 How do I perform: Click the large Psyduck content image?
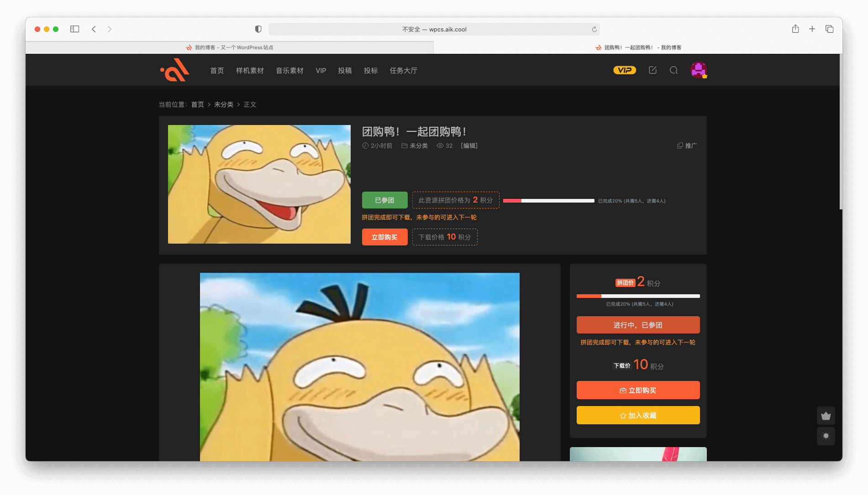(359, 367)
